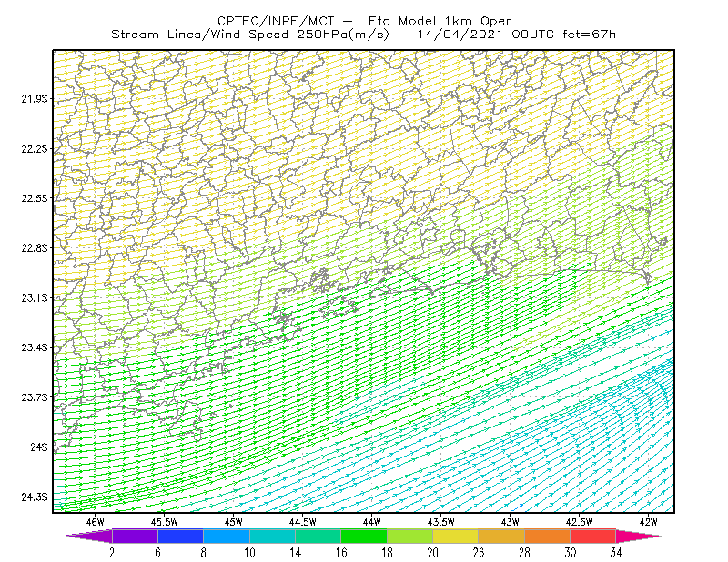Click the bright green 16-18 swatch
728x562 pixels.
[364, 536]
